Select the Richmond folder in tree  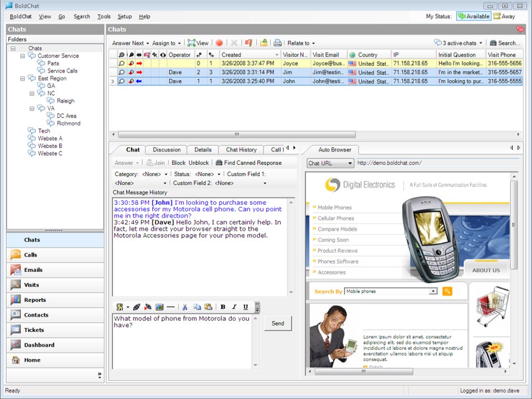click(69, 124)
